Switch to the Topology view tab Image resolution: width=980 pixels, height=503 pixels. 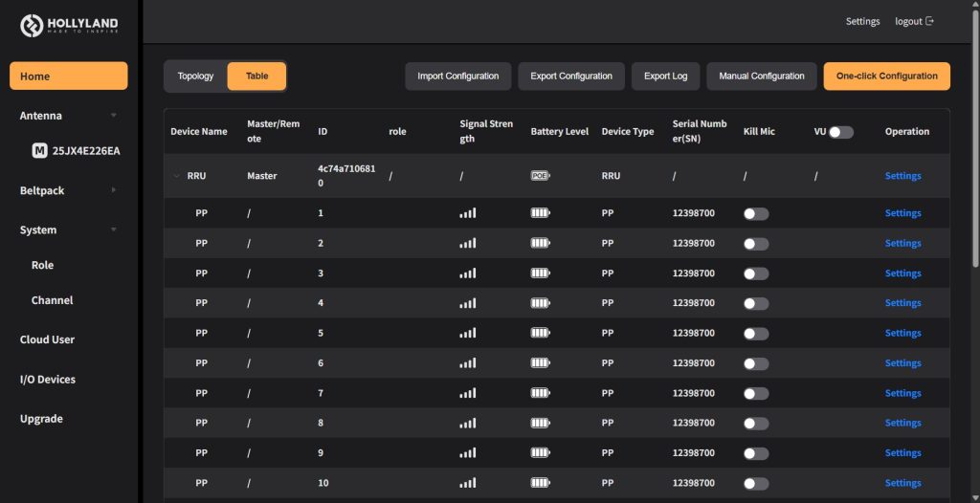(196, 77)
